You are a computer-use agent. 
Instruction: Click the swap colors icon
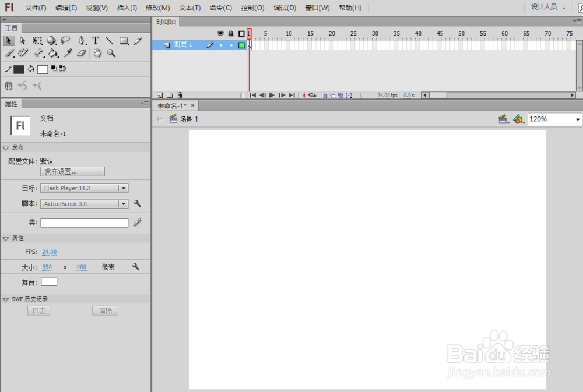[x=62, y=68]
